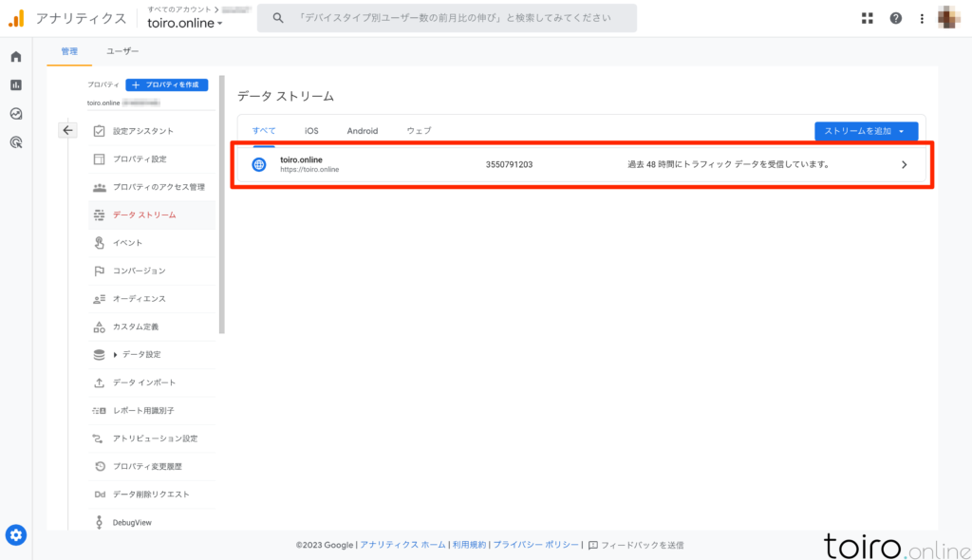This screenshot has height=560, width=972.
Task: Open データ インポート menu item
Action: point(152,383)
